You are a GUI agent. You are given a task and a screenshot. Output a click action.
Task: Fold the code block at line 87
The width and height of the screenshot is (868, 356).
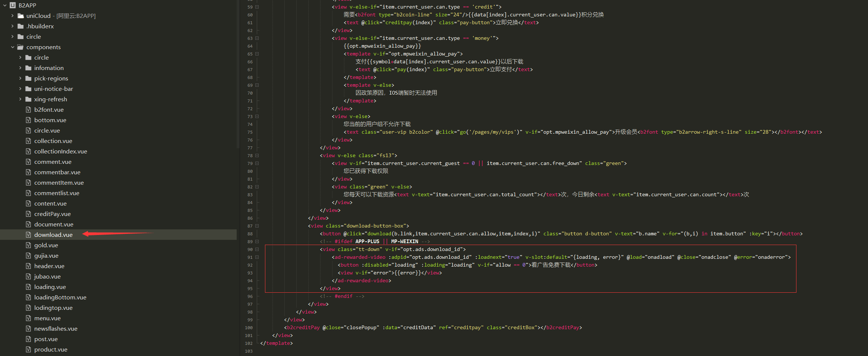pos(257,226)
